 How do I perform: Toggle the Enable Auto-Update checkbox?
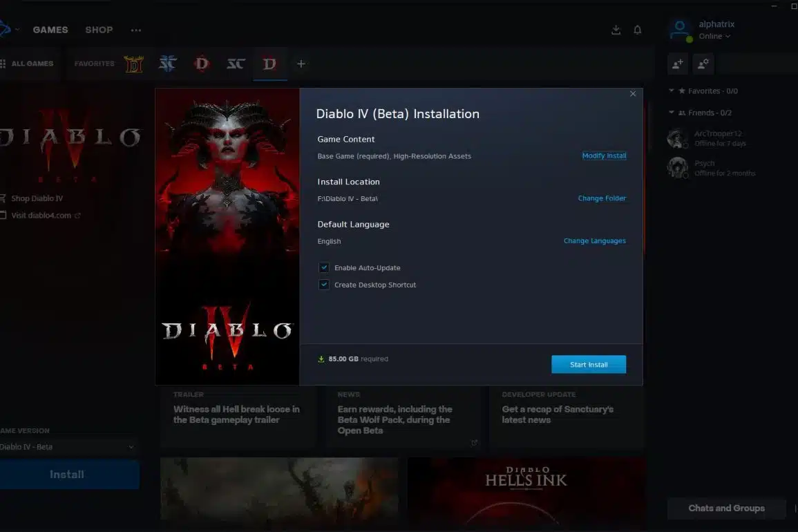pos(323,268)
